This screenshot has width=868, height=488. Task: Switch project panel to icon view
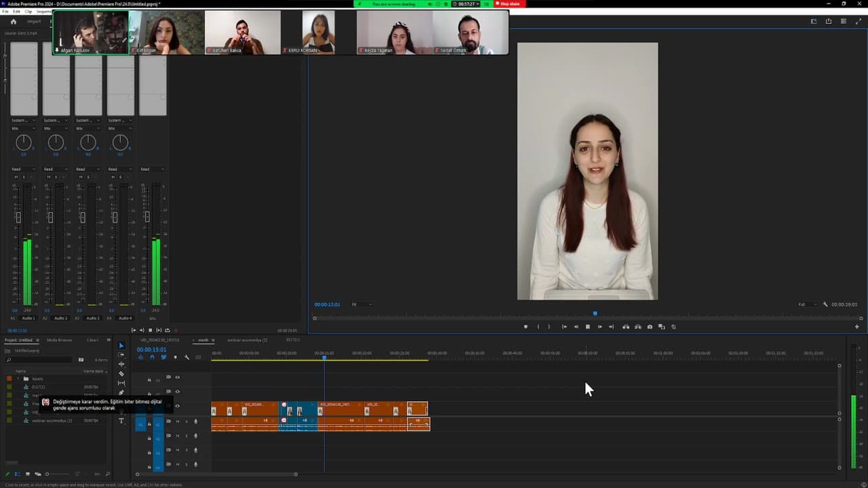tap(27, 474)
